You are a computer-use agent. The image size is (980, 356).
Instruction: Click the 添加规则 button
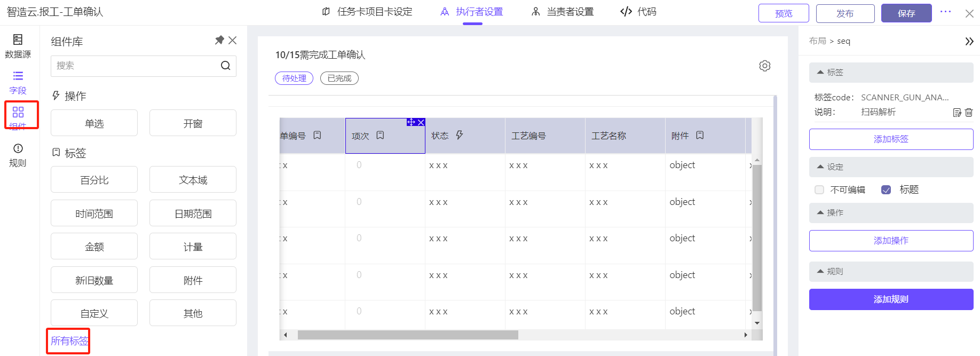coord(891,299)
